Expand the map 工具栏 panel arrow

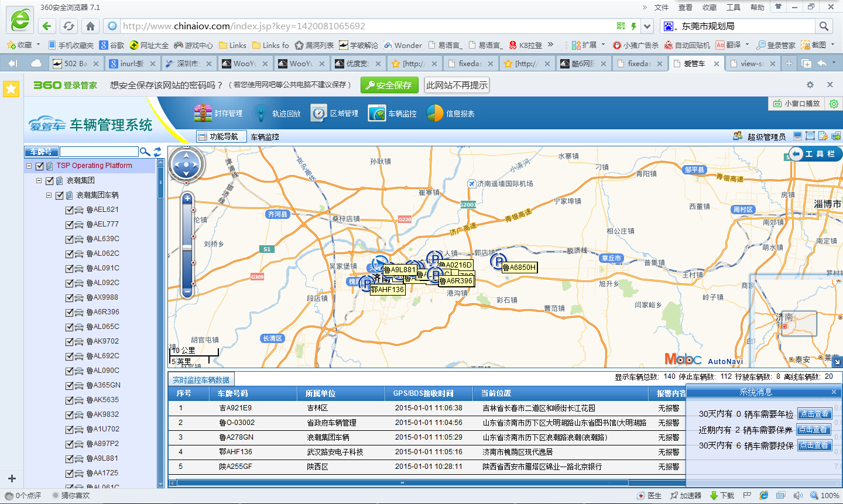pos(796,154)
